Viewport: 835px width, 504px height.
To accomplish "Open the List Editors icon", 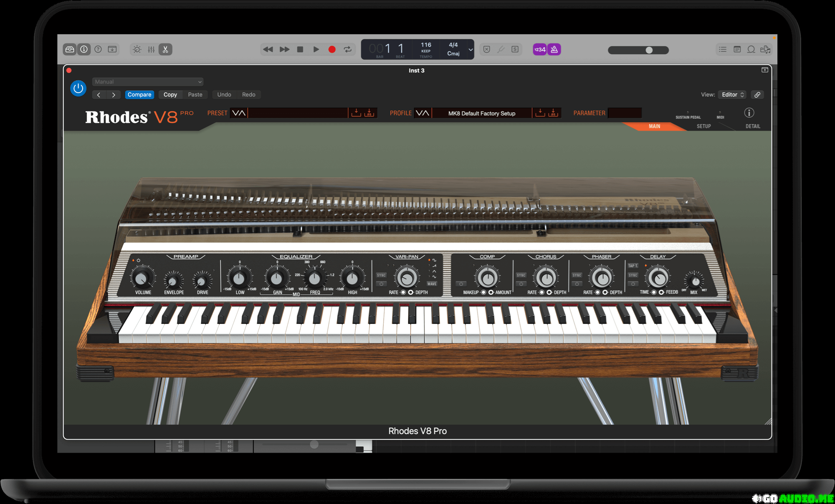I will pos(723,49).
